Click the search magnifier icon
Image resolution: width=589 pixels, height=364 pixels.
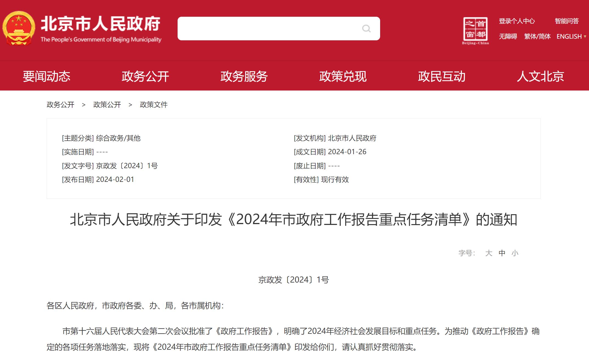tap(366, 29)
